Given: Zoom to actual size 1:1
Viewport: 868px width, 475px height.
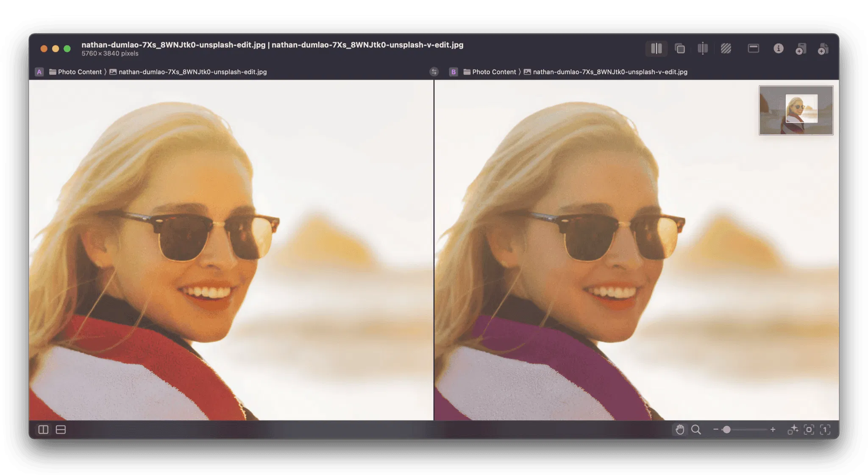Looking at the screenshot, I should [825, 430].
